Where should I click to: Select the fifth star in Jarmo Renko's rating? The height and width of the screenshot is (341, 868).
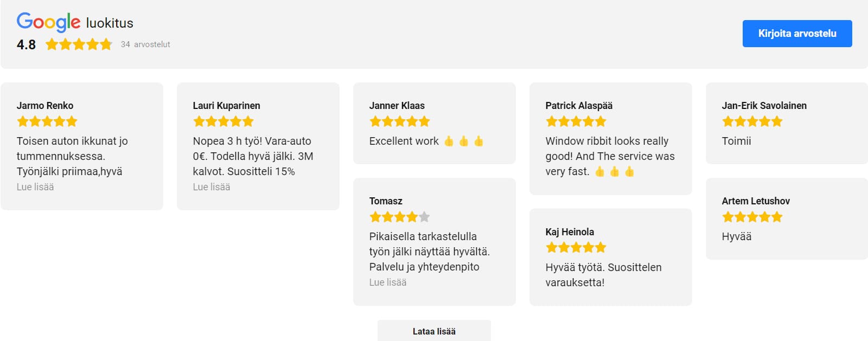(x=71, y=121)
